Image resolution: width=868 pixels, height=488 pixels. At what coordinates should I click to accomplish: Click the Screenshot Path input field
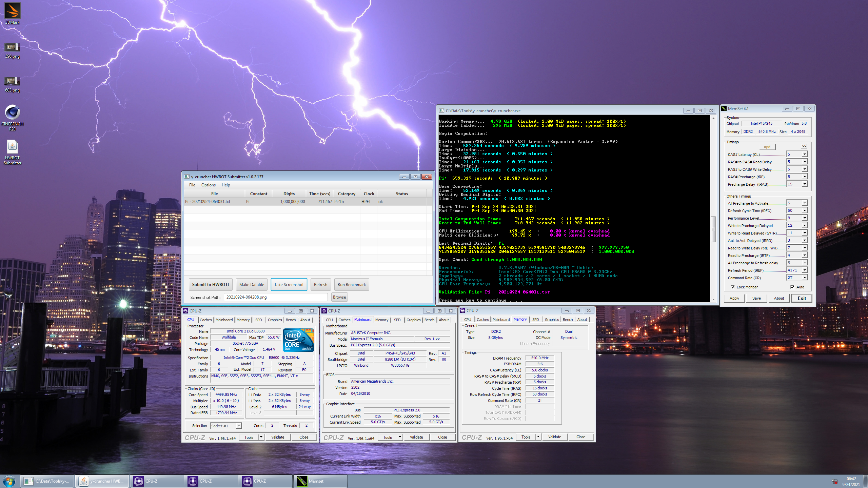(x=275, y=297)
